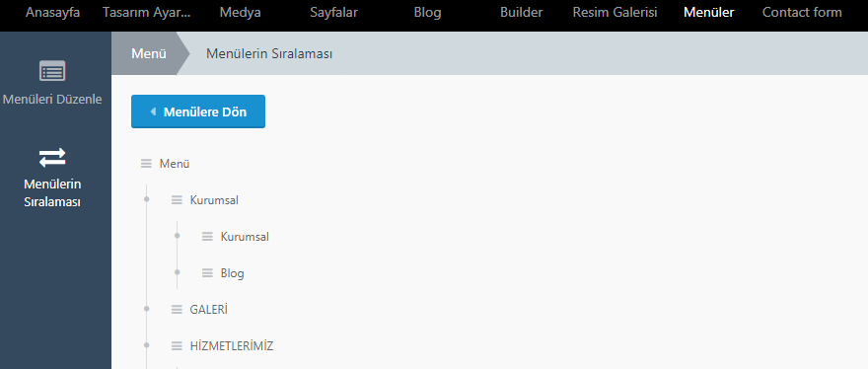Click the drag handle beside GALERİ
868x369 pixels.
177,310
